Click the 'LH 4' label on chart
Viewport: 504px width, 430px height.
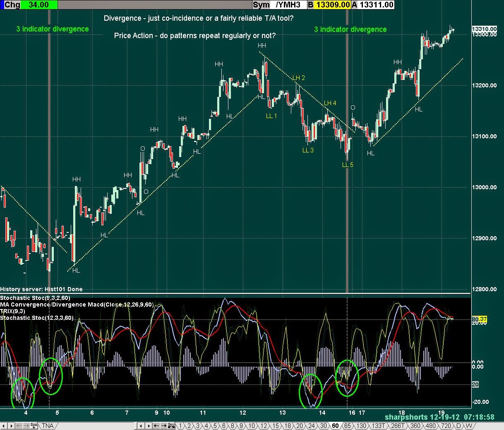click(x=330, y=103)
